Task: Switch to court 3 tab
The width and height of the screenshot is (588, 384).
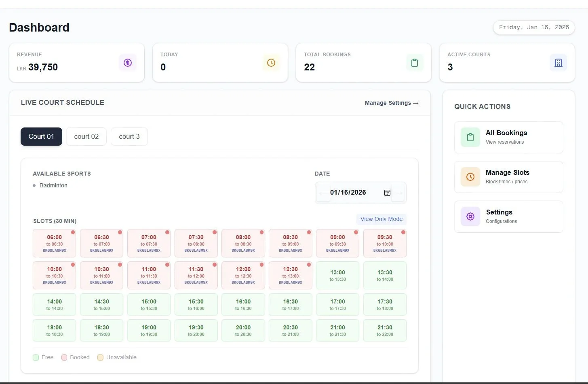Action: click(x=129, y=137)
